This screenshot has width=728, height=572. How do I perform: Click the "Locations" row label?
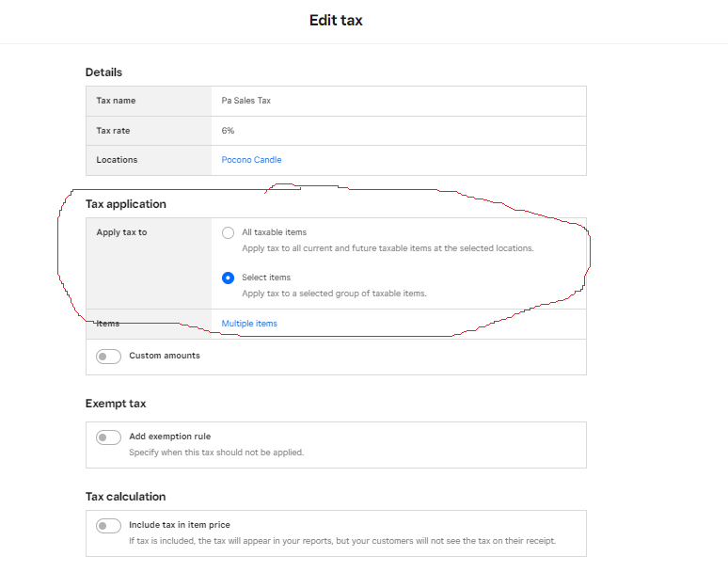[117, 160]
